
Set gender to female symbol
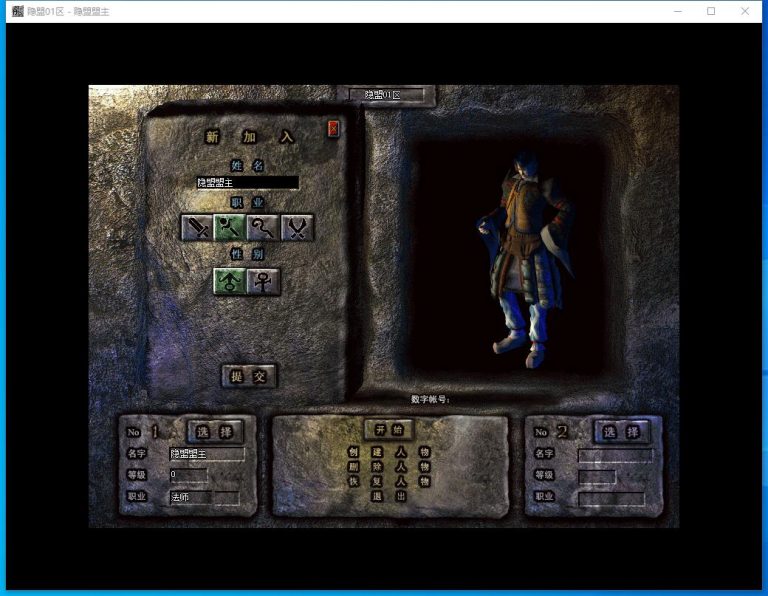(264, 281)
